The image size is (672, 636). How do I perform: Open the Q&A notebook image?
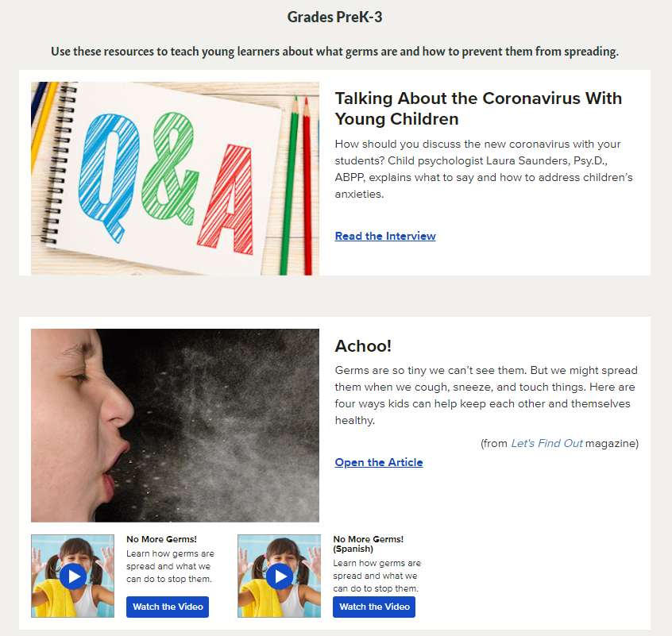[x=176, y=179]
